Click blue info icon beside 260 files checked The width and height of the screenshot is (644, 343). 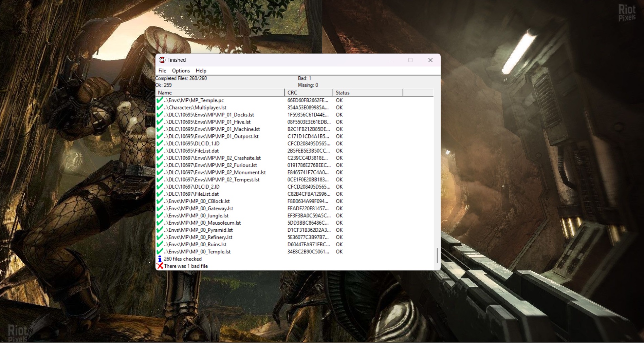click(160, 259)
